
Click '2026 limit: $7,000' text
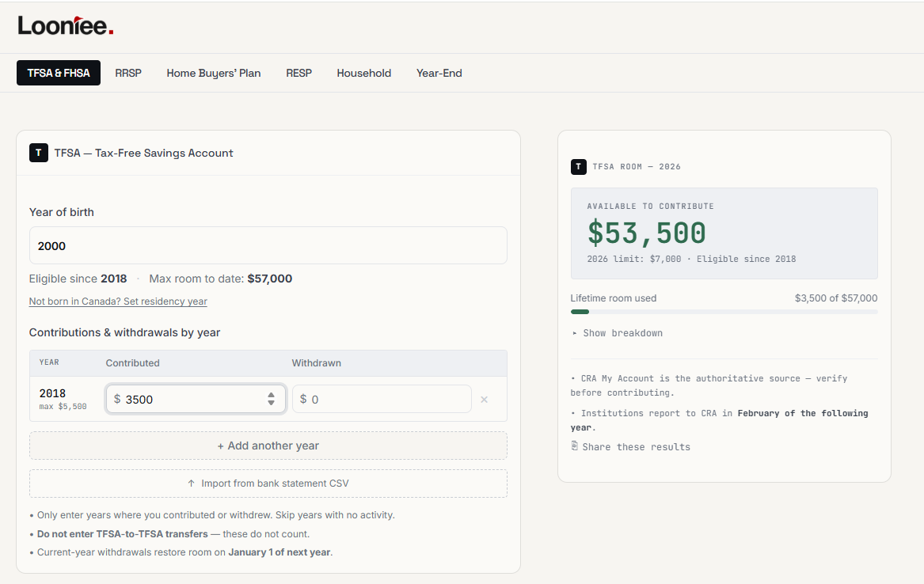point(634,259)
